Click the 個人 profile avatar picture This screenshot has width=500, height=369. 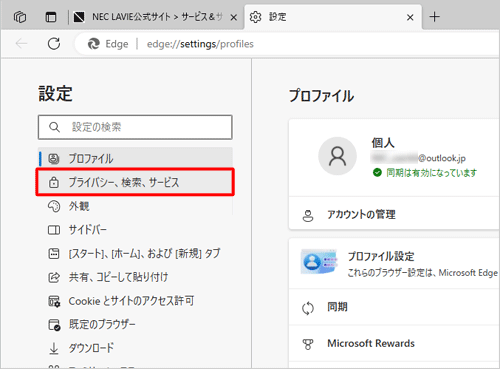(x=337, y=156)
